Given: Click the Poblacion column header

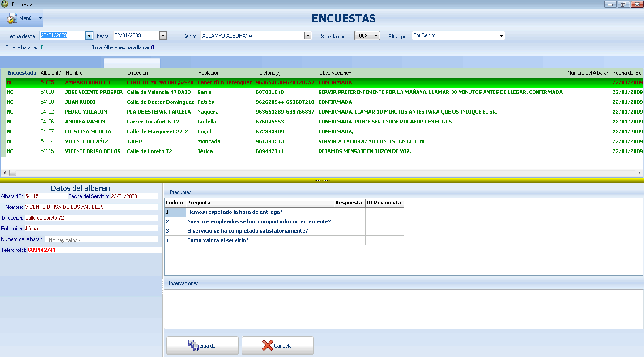Looking at the screenshot, I should coord(209,73).
